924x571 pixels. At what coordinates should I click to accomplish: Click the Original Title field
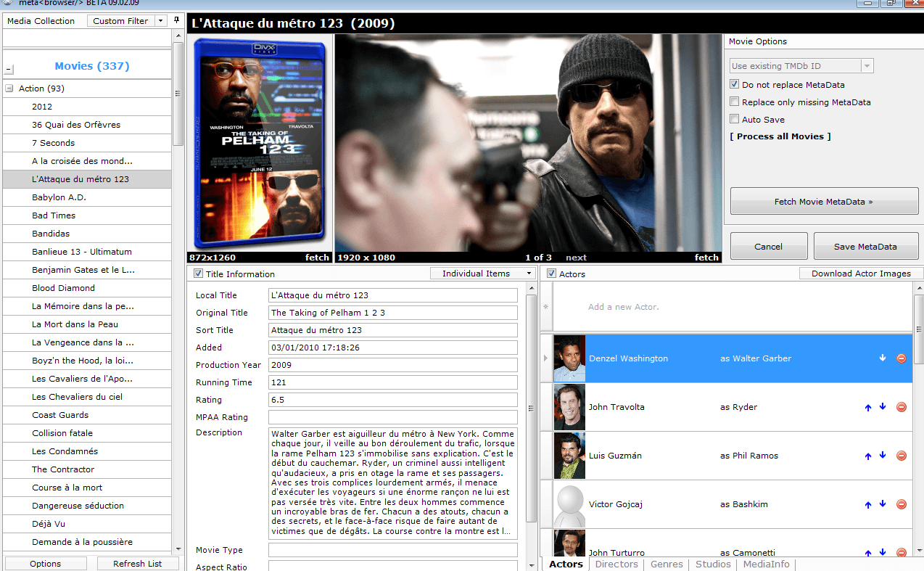(392, 313)
